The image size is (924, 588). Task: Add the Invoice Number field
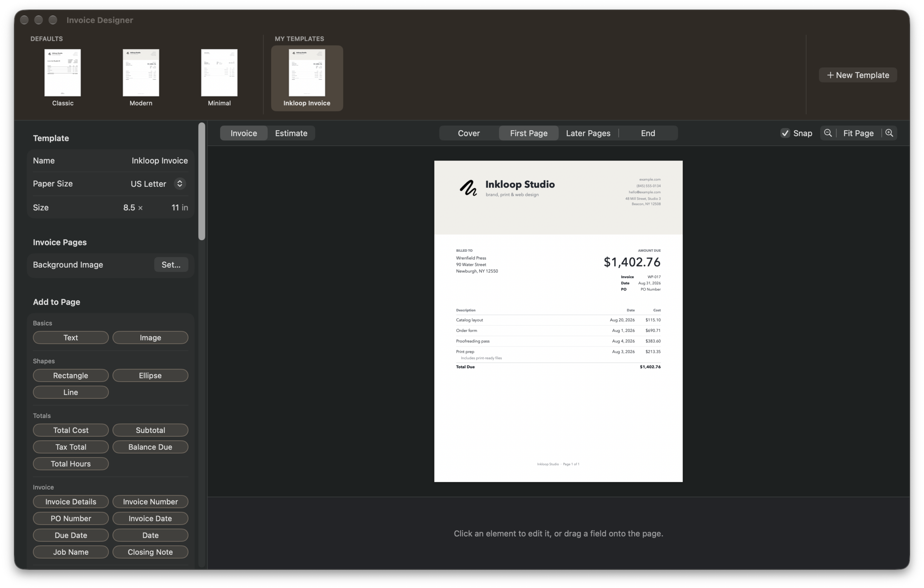click(150, 502)
